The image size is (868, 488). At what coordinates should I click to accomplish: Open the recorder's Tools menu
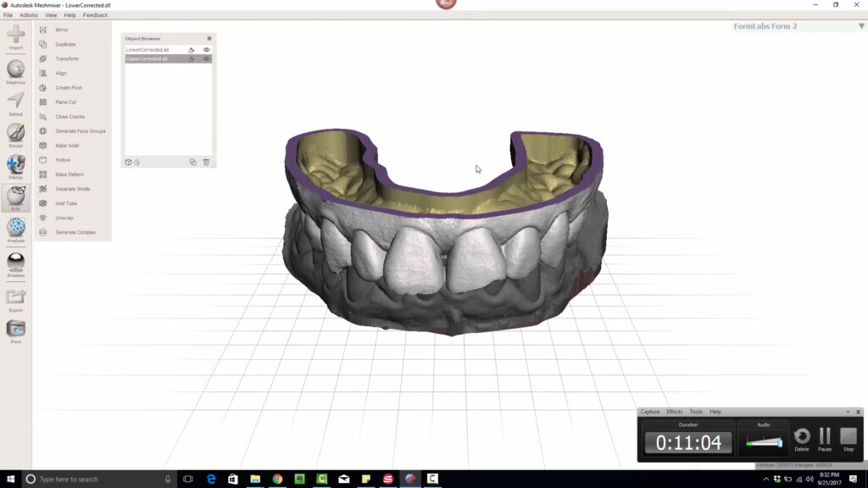[x=696, y=412]
